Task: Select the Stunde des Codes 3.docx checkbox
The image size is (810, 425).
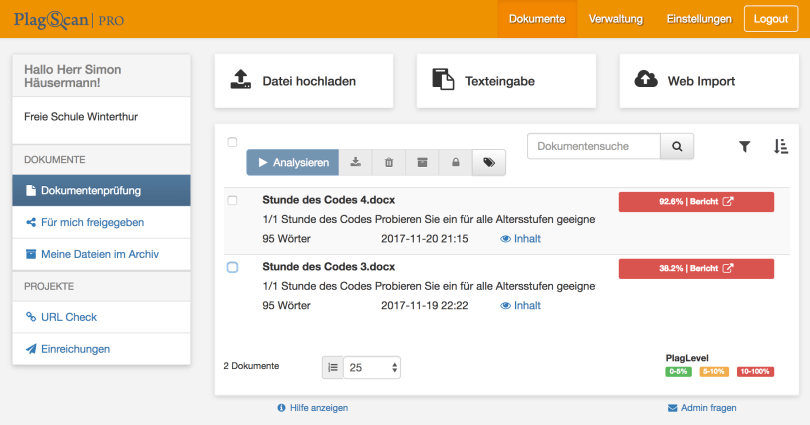Action: pyautogui.click(x=233, y=267)
